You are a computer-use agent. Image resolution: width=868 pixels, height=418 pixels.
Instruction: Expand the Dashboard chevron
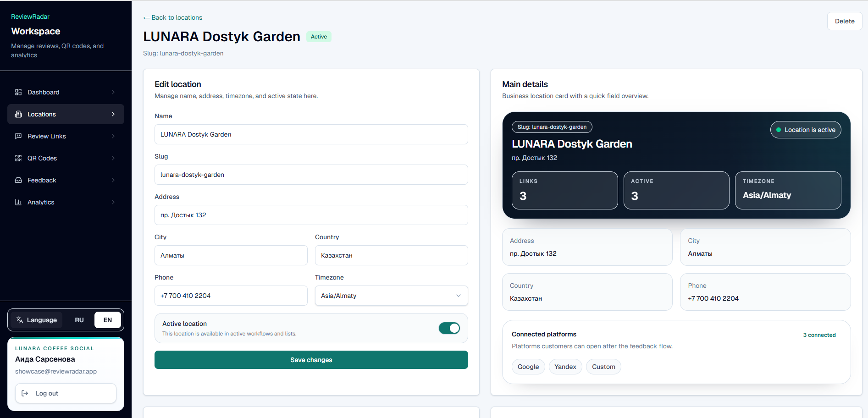(113, 92)
